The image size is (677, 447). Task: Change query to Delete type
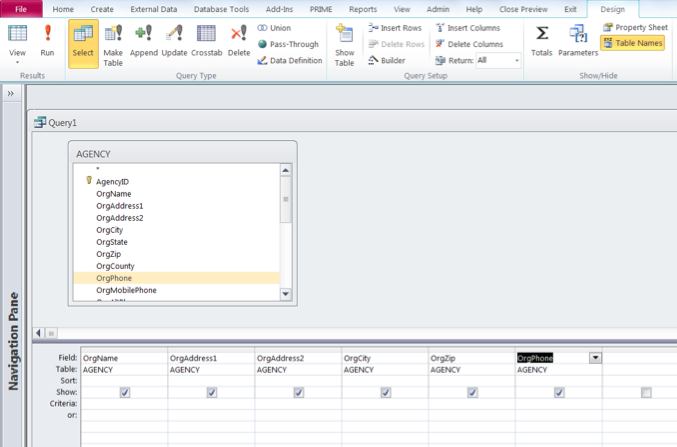click(x=239, y=42)
